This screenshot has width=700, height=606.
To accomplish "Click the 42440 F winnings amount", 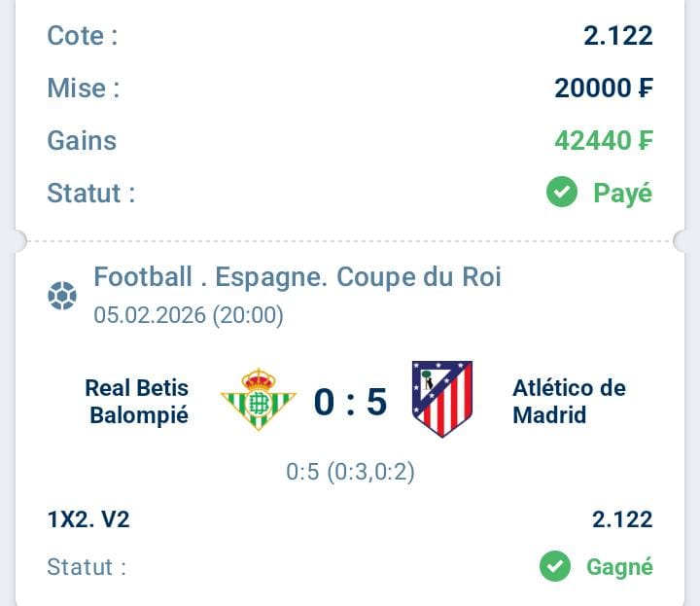I will 604,141.
